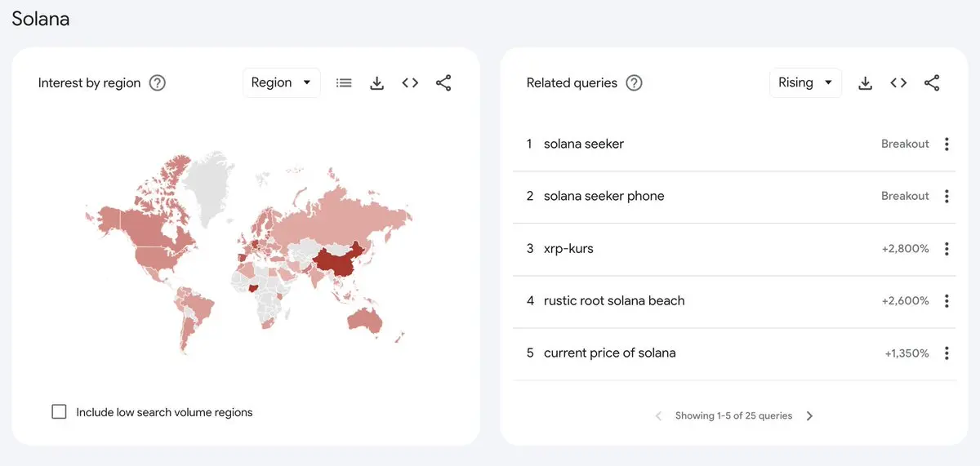Open embed code for Interest by region

point(410,82)
